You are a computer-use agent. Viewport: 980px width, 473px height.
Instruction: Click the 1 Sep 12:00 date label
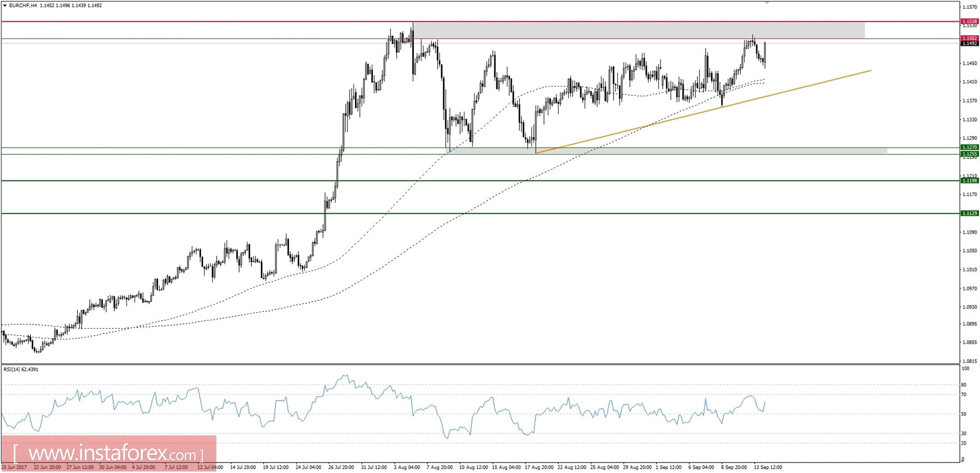tap(669, 467)
